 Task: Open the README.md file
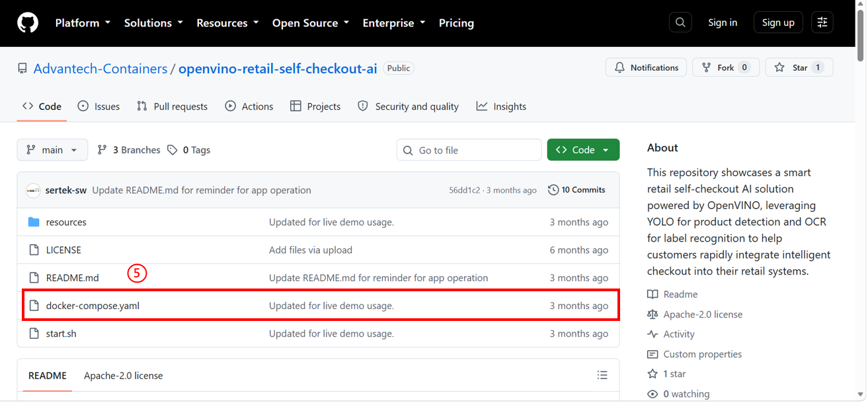72,278
